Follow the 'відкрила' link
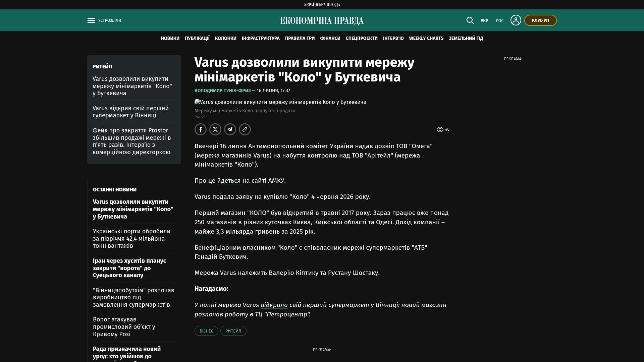Screen dimensions: 644x362 [x=274, y=305]
